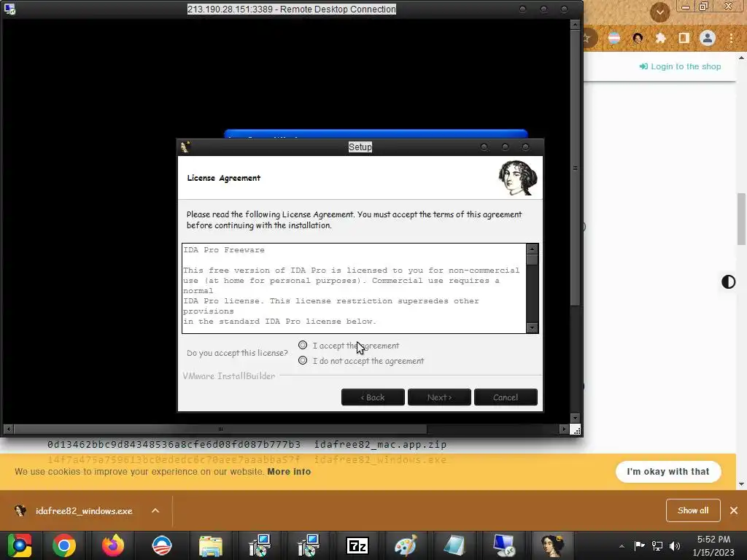Click idafree82_mac.app.zip text on webpage
747x560 pixels.
[x=380, y=444]
